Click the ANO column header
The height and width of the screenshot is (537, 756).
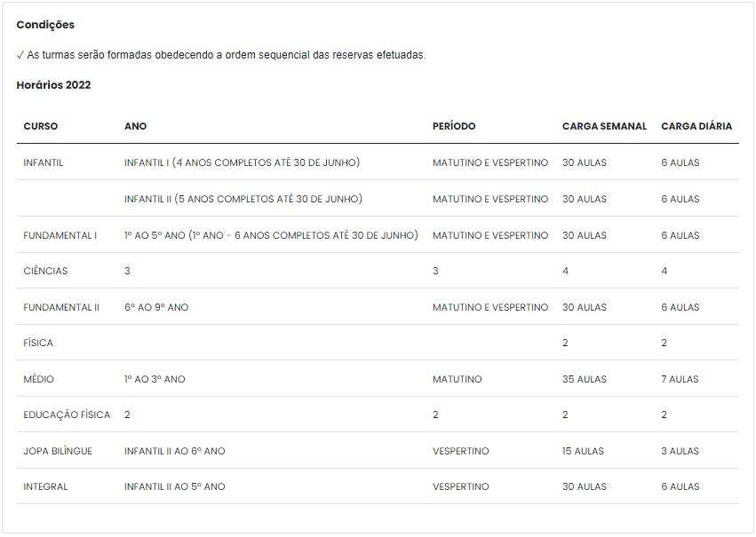coord(136,126)
